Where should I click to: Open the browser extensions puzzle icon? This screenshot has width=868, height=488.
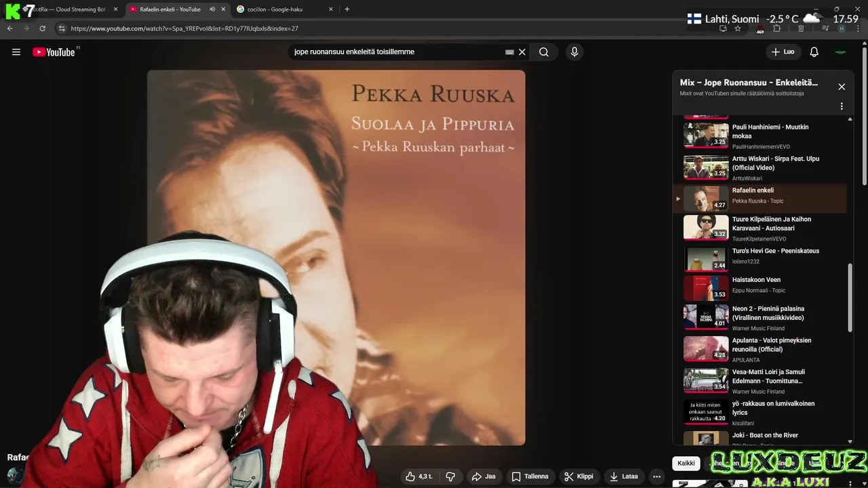point(777,28)
